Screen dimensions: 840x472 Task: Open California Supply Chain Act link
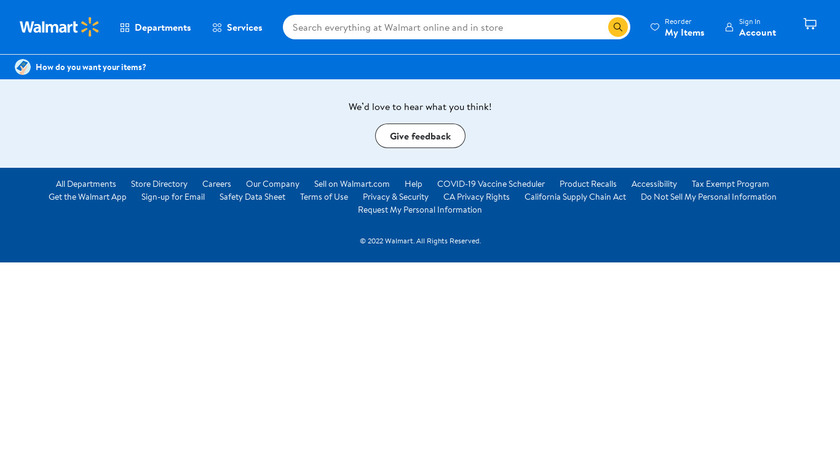575,197
